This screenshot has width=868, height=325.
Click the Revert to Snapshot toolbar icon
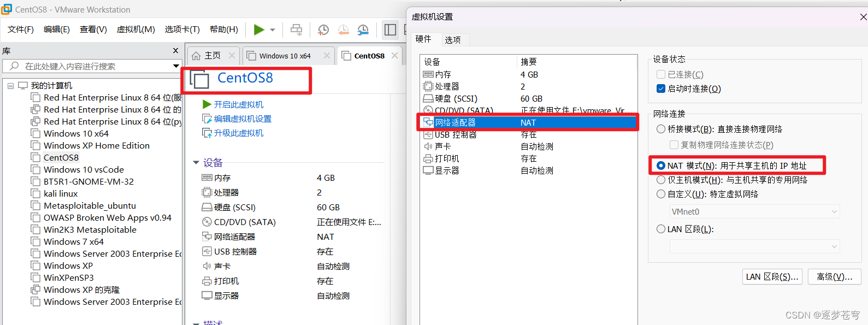343,29
